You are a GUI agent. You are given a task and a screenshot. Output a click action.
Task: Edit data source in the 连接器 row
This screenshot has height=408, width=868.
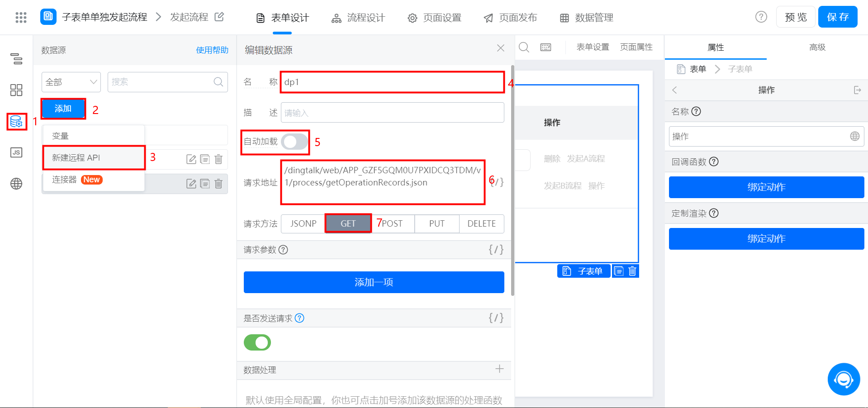191,184
